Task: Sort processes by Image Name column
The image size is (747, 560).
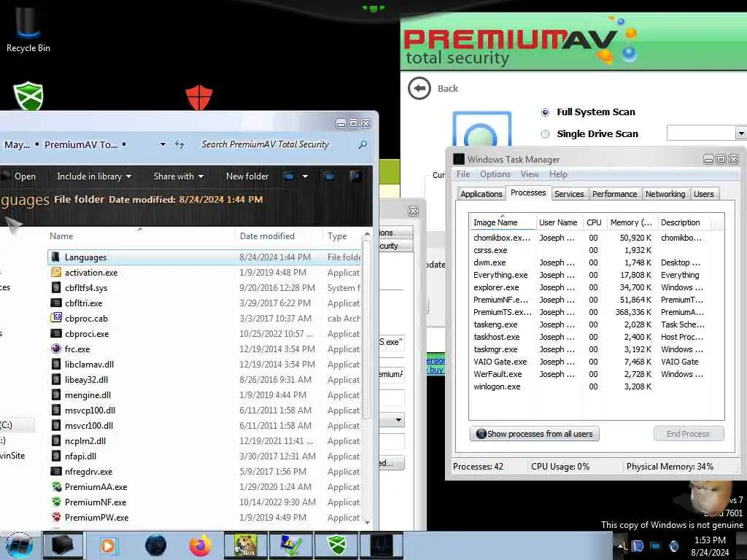Action: pos(503,222)
